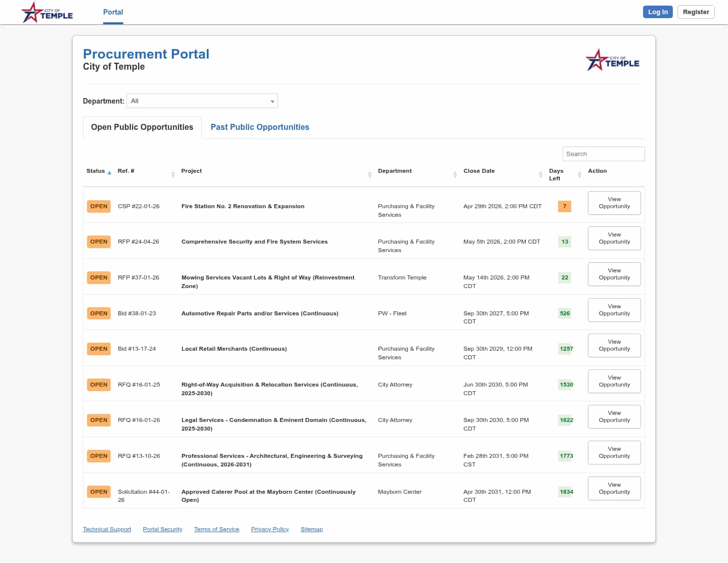
Task: Click the Temple logo inside portal card
Action: pos(612,60)
